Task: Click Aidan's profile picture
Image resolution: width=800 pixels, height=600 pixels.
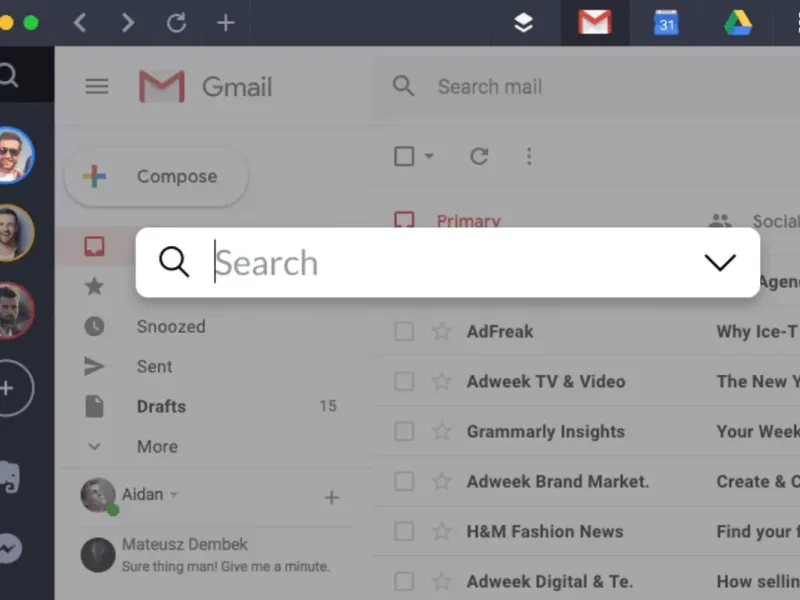Action: point(98,495)
